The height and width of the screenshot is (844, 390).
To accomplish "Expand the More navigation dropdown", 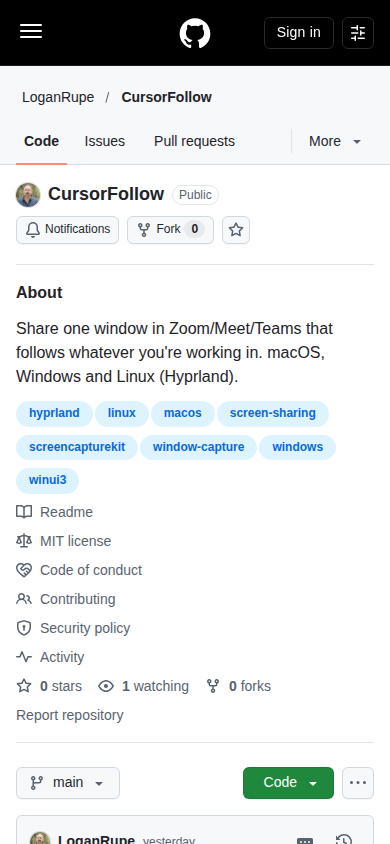I will coord(335,142).
